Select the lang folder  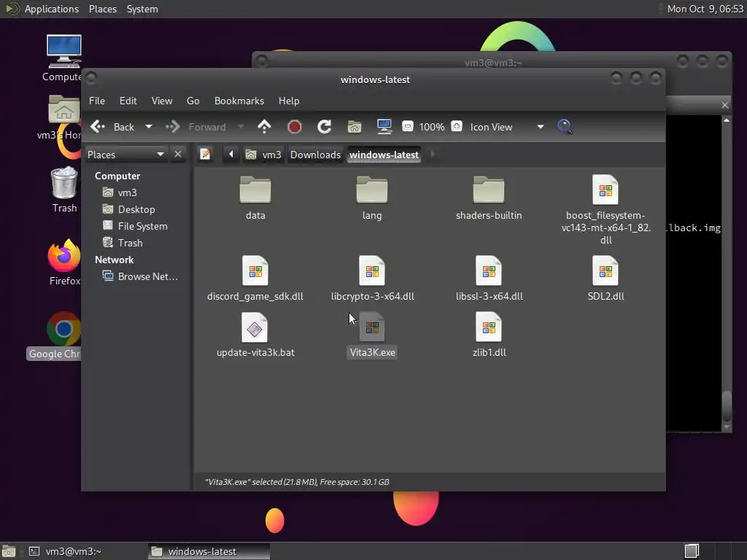[x=372, y=197]
